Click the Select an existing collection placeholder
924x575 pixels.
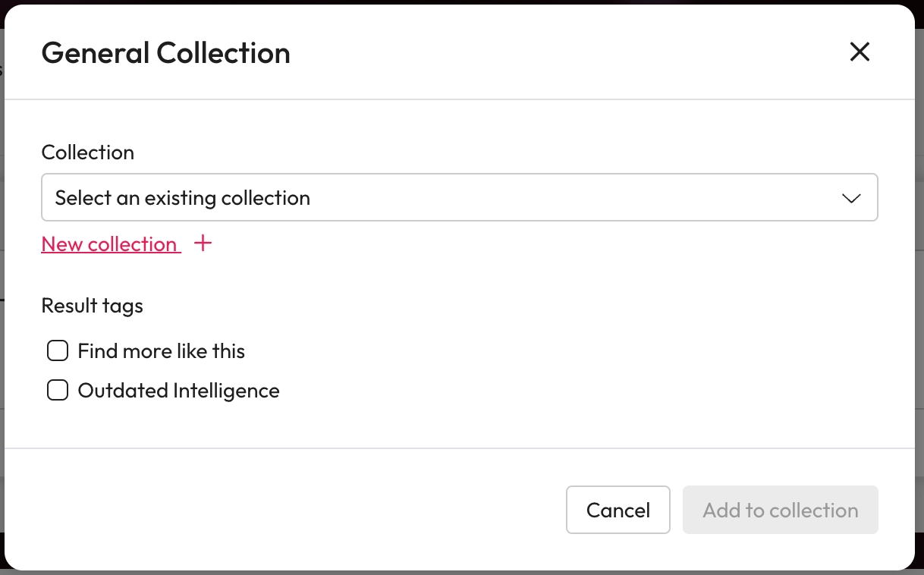pyautogui.click(x=182, y=198)
